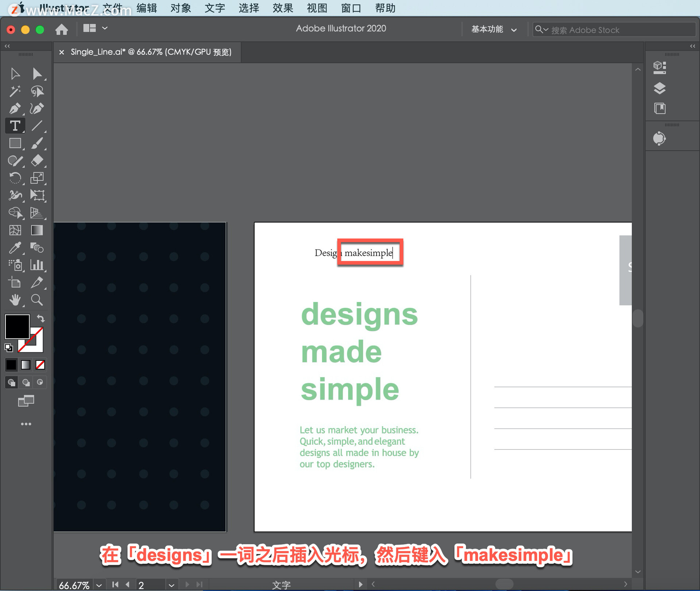Select the Eyedropper tool
The width and height of the screenshot is (700, 591).
click(x=15, y=248)
